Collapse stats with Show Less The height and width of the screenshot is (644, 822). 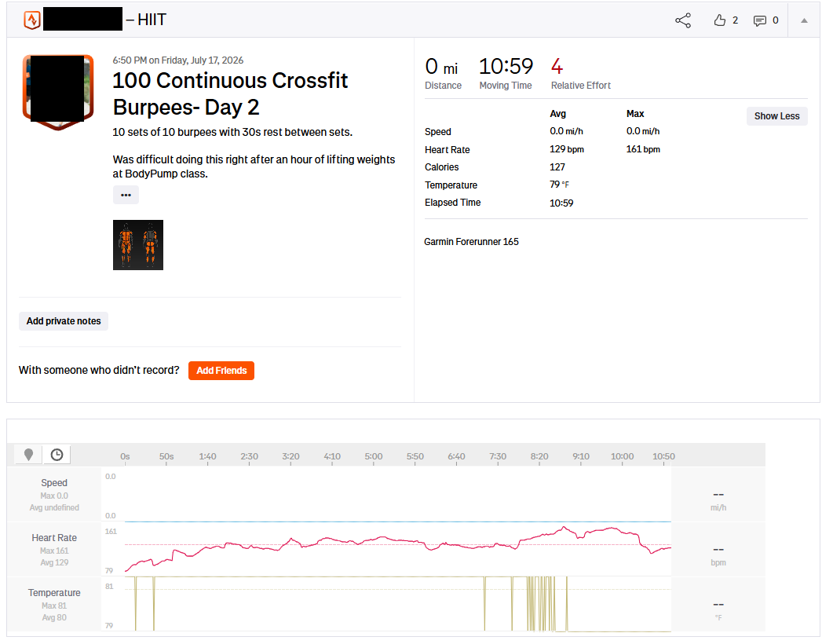(x=776, y=116)
